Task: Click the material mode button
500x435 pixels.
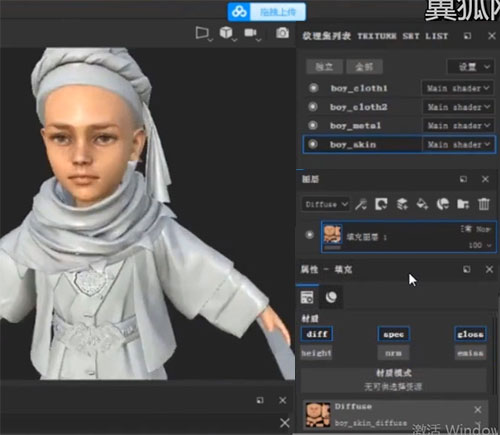Action: point(394,380)
